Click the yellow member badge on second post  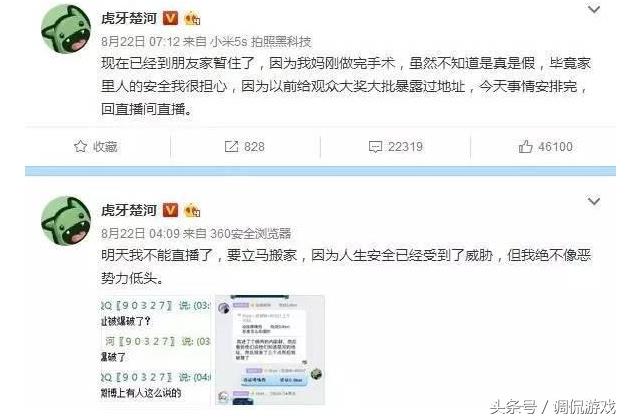coord(192,210)
